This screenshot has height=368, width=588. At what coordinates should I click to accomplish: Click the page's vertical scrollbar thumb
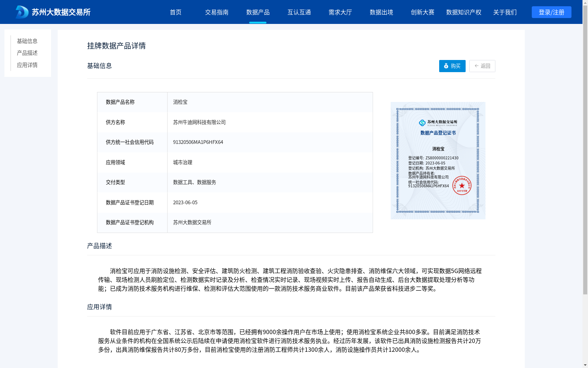[x=585, y=150]
